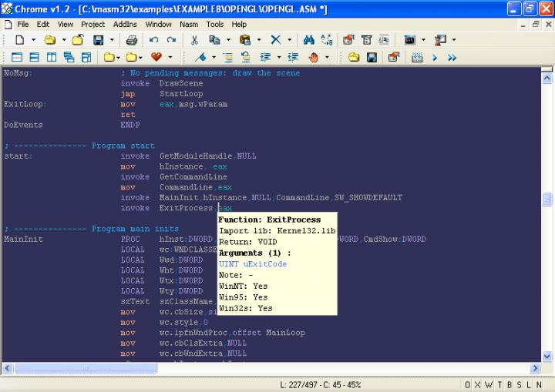Open the console prompt dropdown arrow

(x=422, y=39)
